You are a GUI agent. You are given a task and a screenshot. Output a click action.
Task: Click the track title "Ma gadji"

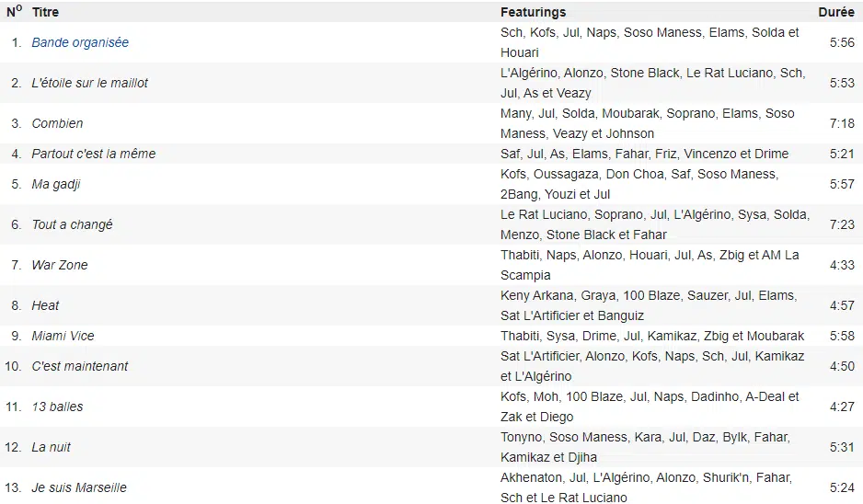pyautogui.click(x=56, y=184)
